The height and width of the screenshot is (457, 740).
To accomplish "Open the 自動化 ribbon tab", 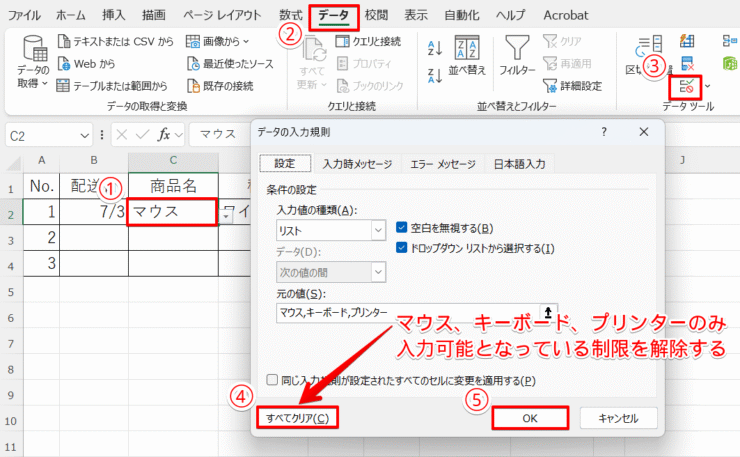I will point(462,15).
